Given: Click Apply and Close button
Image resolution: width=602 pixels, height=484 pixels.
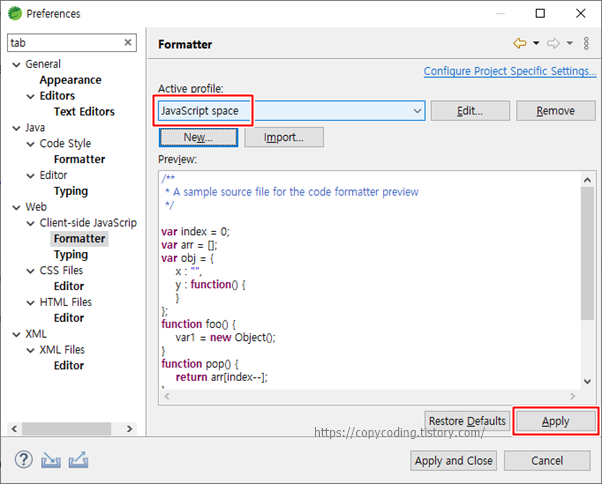Looking at the screenshot, I should [453, 461].
